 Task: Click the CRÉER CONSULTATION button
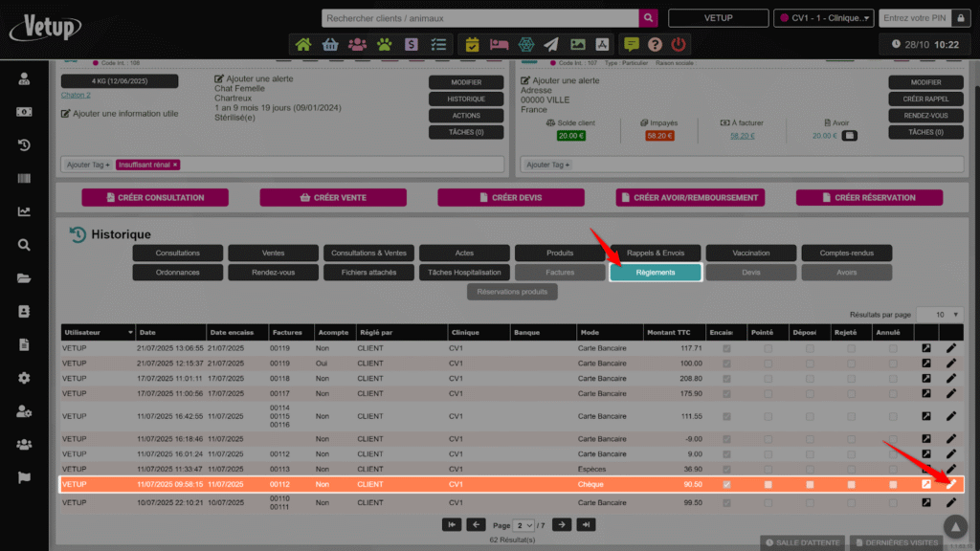click(155, 197)
